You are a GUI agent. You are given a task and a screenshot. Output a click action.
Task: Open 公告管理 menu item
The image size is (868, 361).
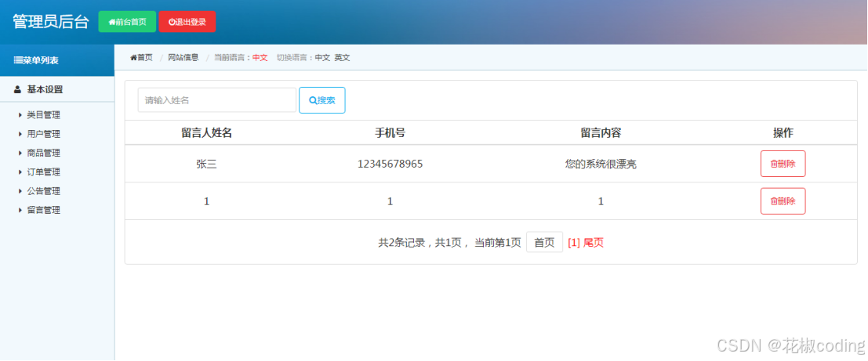point(43,191)
